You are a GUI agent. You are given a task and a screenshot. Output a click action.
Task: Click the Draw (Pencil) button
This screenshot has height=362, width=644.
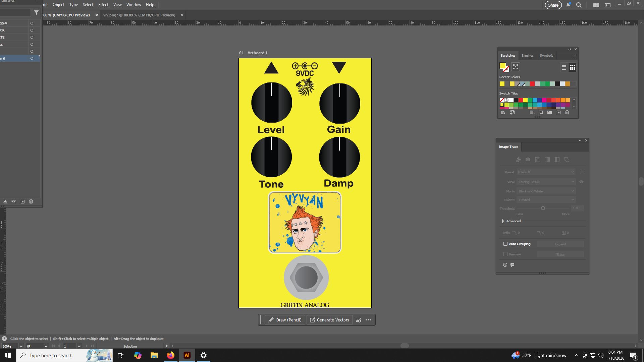285,320
